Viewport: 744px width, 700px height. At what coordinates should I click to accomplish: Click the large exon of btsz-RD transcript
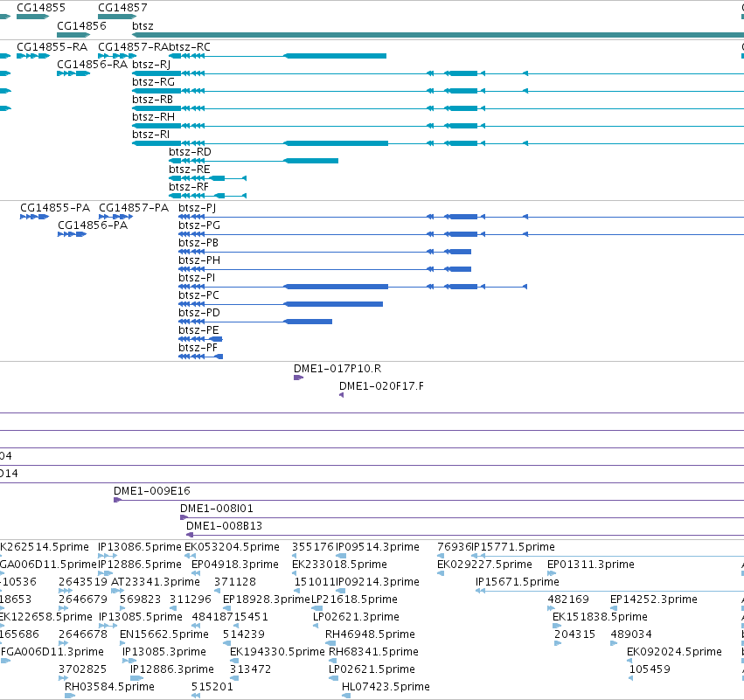(311, 161)
